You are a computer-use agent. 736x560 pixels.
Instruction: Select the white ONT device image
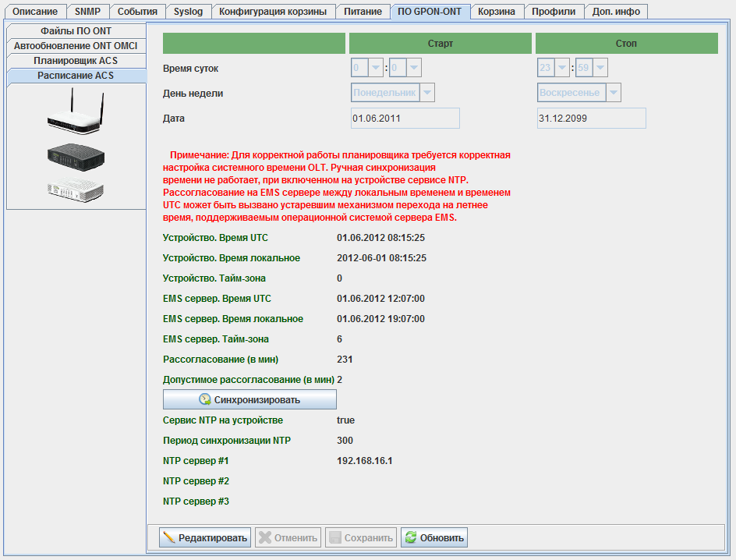[x=76, y=190]
